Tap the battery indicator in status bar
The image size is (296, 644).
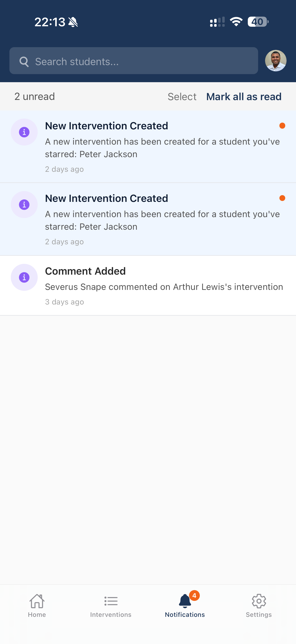point(258,22)
